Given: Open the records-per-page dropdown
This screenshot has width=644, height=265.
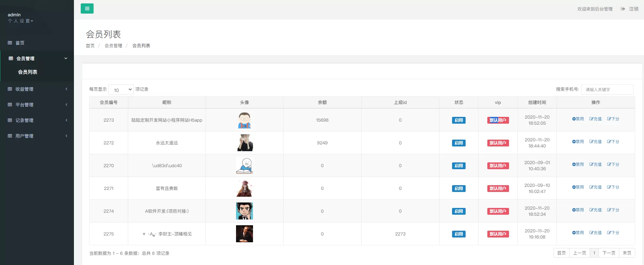Looking at the screenshot, I should (121, 90).
